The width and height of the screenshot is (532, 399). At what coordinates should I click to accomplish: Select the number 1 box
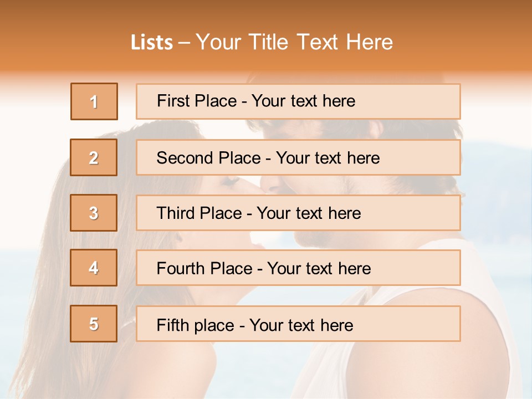pyautogui.click(x=94, y=101)
